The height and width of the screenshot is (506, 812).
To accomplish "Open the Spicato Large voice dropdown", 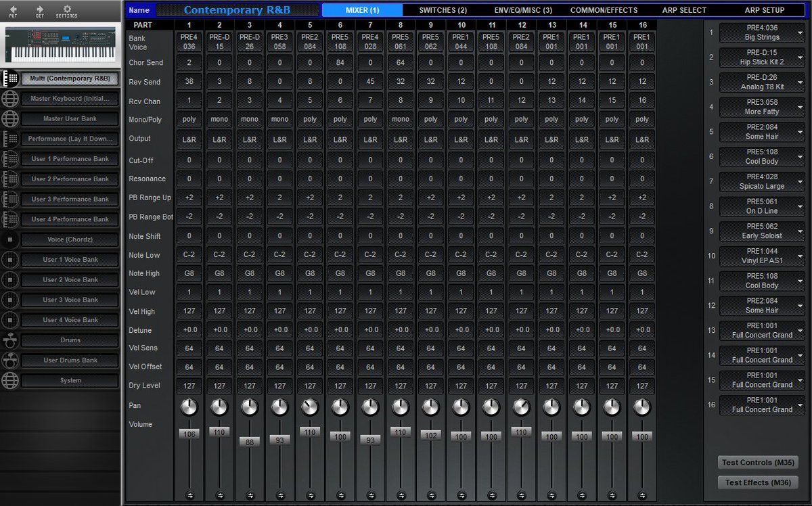I will [x=762, y=181].
